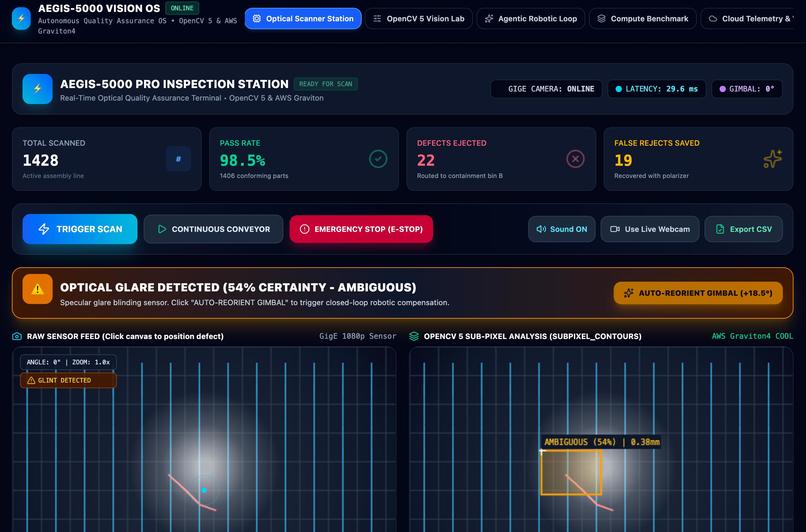Click the ANGLE: 0° | ZOOM: 1.0x overlay

(68, 362)
